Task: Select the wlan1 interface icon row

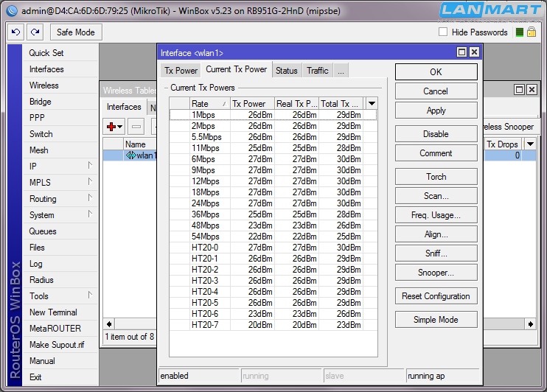Action: [x=130, y=155]
